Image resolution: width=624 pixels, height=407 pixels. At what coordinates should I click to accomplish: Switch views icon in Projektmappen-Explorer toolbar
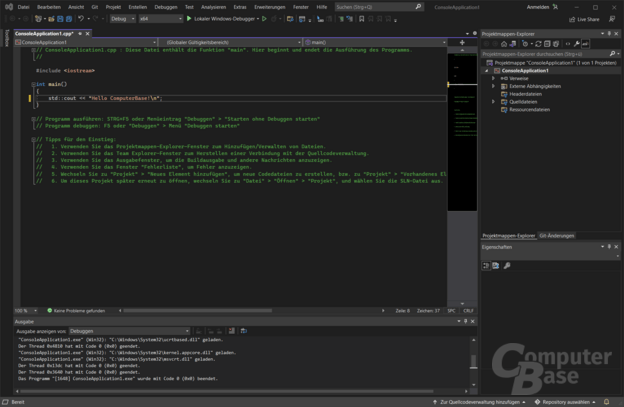(x=513, y=44)
